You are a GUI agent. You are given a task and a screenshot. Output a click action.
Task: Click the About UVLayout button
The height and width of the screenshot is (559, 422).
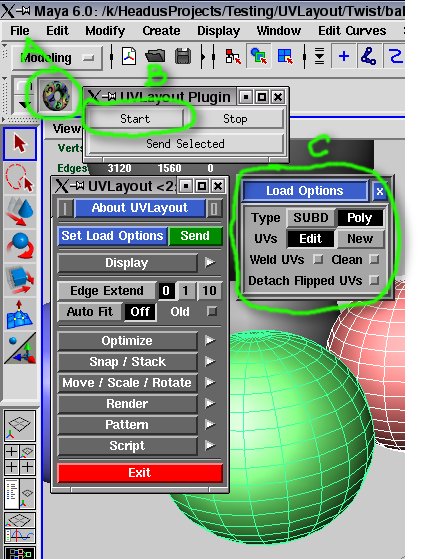pos(140,208)
